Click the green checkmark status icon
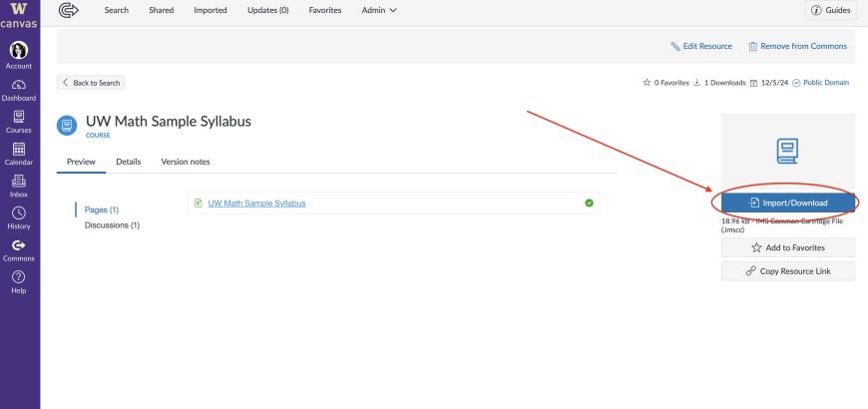 [589, 204]
